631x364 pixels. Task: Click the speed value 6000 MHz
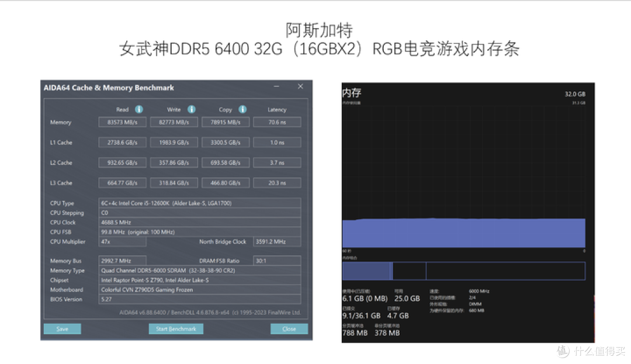click(479, 291)
